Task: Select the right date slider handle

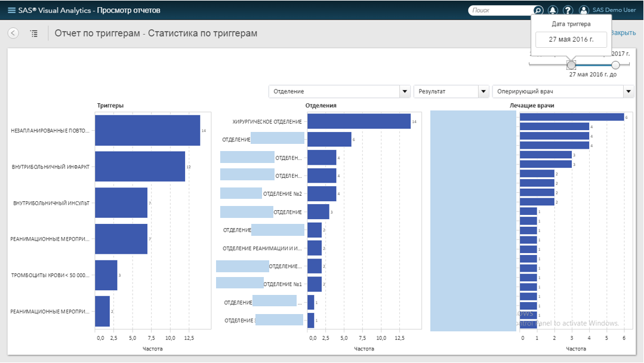Action: pos(615,65)
